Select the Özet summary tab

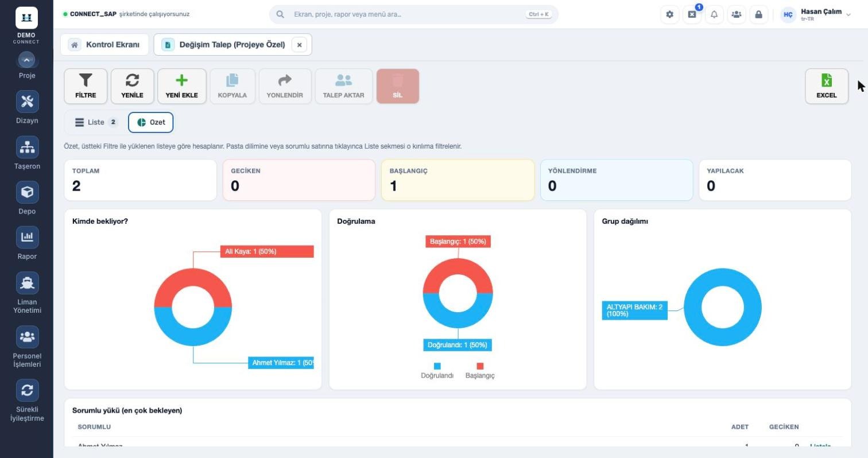coord(151,122)
